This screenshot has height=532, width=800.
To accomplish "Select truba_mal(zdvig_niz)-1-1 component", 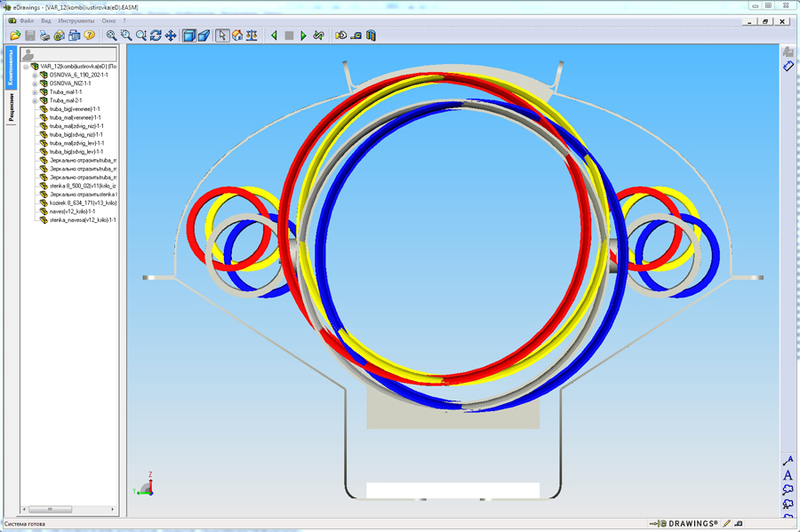I will point(76,126).
